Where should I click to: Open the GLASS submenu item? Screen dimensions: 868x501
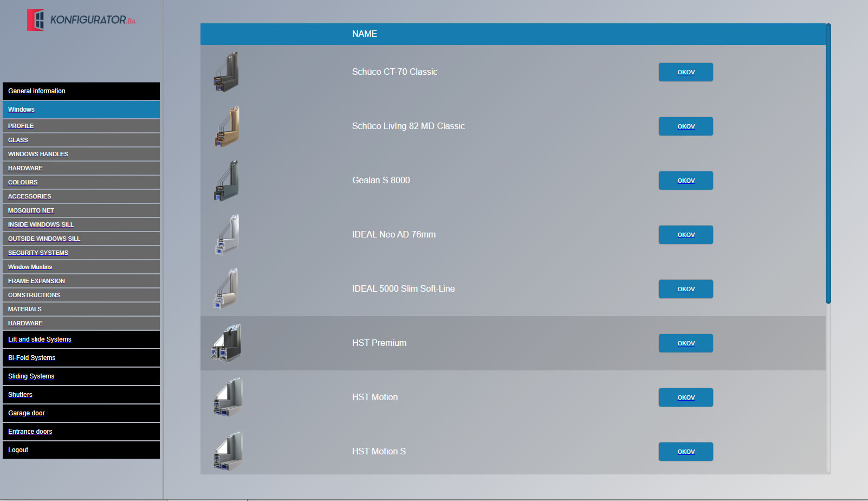81,140
